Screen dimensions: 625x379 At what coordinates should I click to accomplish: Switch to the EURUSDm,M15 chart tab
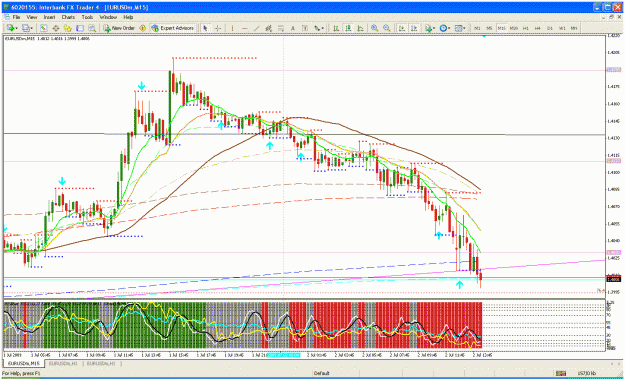point(24,363)
